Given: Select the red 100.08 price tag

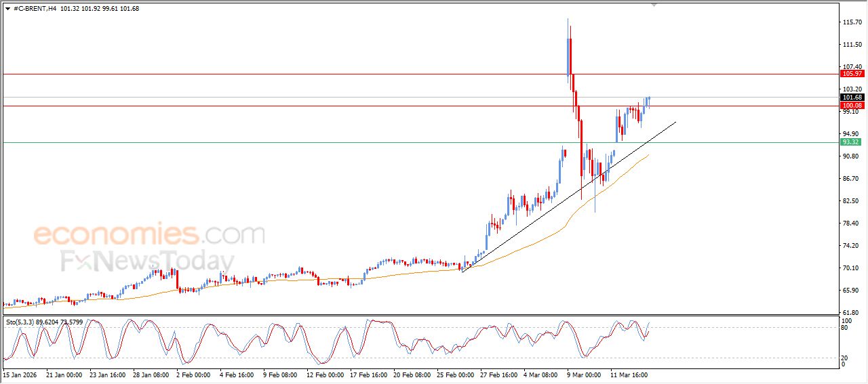Looking at the screenshot, I should (x=851, y=106).
